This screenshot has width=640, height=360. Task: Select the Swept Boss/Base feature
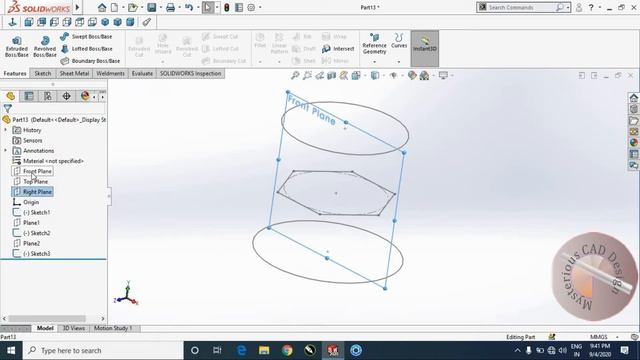tap(86, 37)
